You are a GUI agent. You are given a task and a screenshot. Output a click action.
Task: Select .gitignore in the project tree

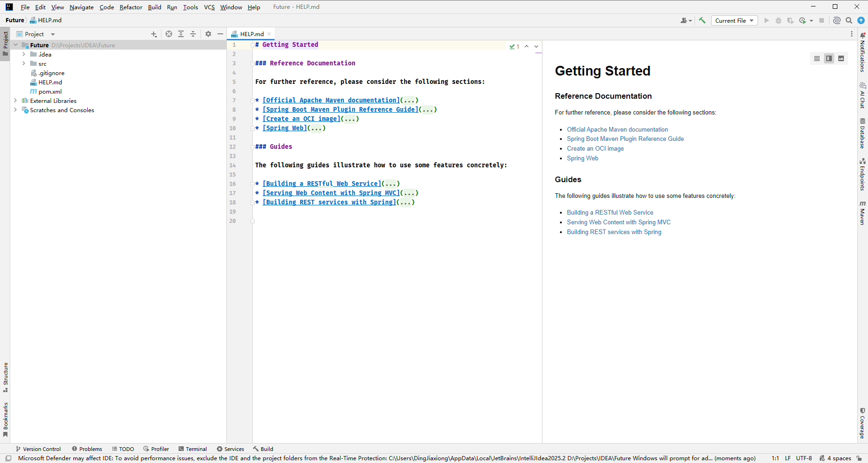[x=51, y=73]
